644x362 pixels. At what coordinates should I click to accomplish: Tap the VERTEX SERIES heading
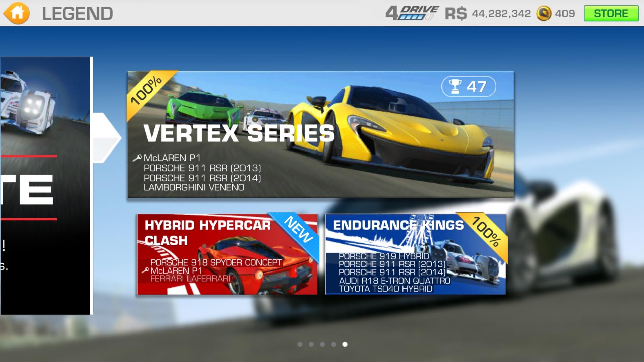point(239,133)
